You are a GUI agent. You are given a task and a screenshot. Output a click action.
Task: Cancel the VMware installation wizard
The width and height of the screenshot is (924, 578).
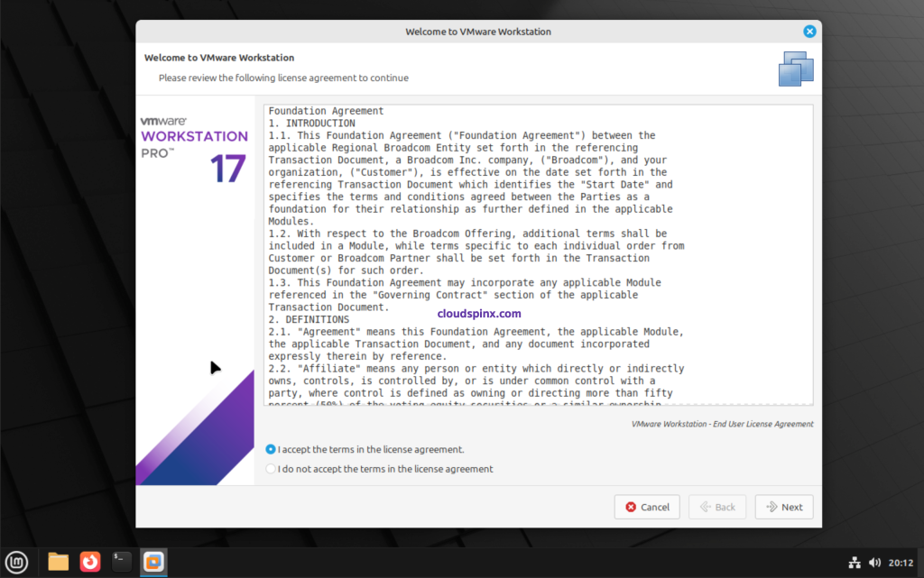[x=647, y=507]
